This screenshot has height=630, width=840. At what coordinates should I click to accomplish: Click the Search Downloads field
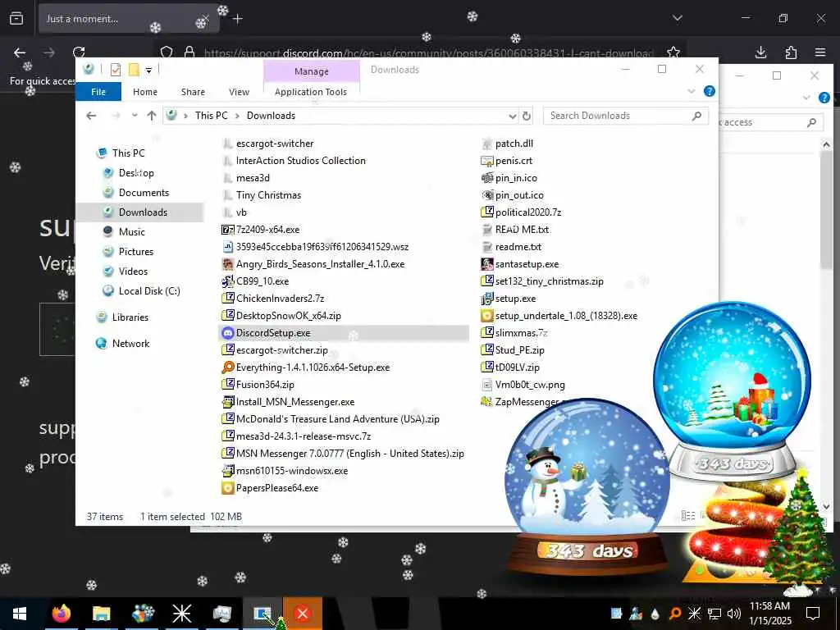pos(625,116)
